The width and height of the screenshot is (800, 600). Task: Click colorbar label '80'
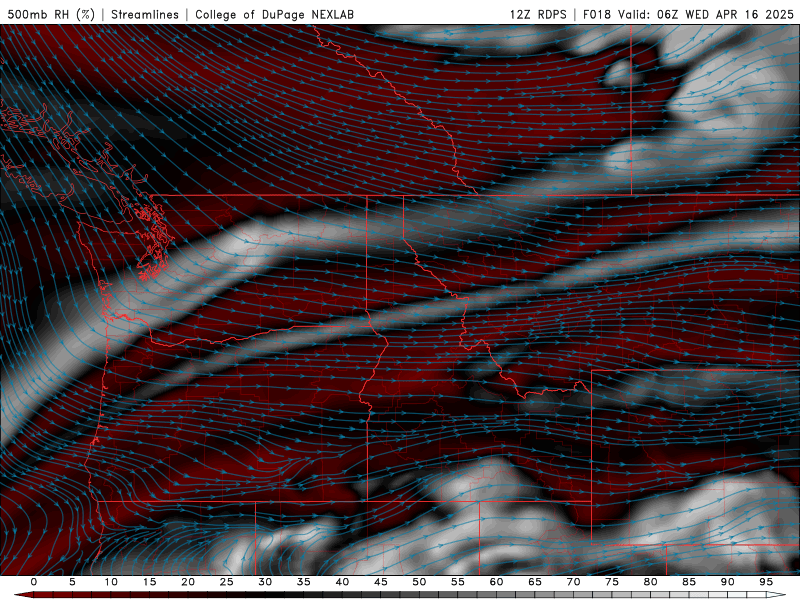pyautogui.click(x=651, y=582)
